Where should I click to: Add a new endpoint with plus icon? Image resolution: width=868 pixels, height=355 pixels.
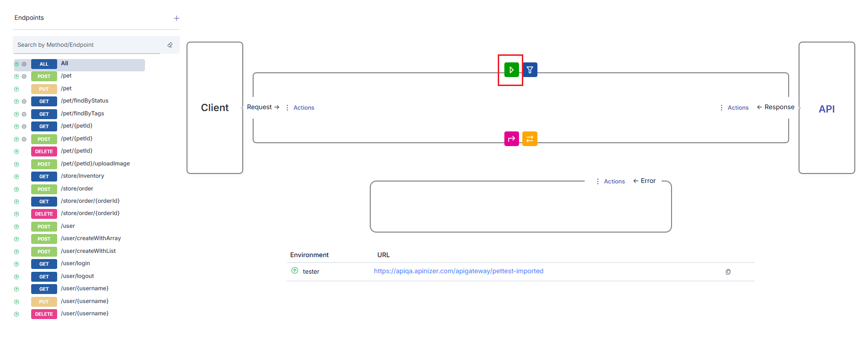coord(177,18)
